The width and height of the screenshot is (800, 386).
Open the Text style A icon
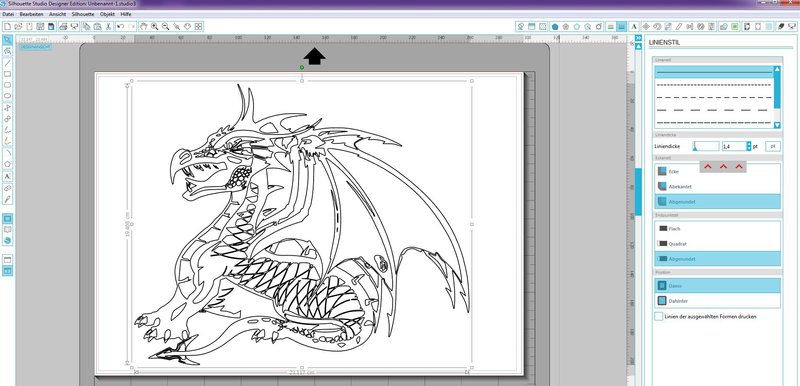pos(634,26)
